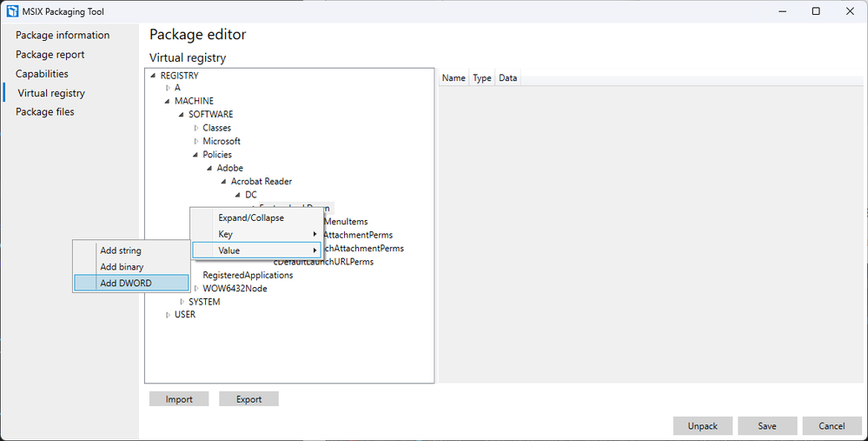Screen dimensions: 868x441
Task: Close the MSIX Packaging Tool window
Action: coord(851,11)
